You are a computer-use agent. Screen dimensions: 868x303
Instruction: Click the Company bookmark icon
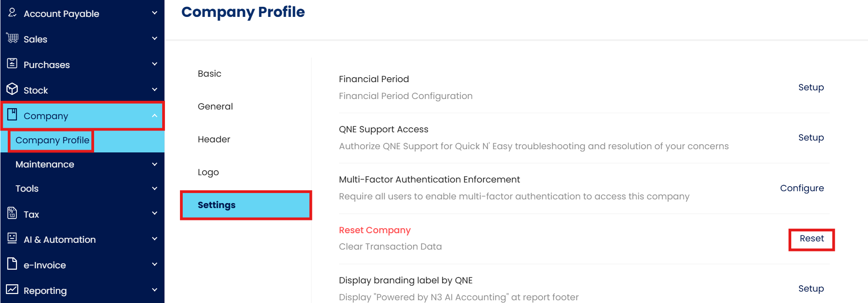[x=12, y=115]
